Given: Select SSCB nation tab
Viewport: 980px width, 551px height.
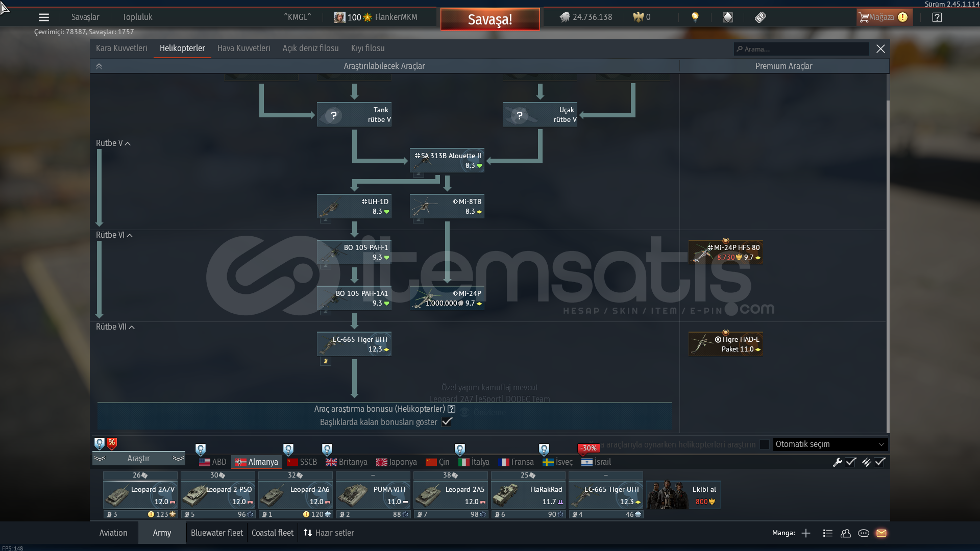Looking at the screenshot, I should pyautogui.click(x=302, y=462).
